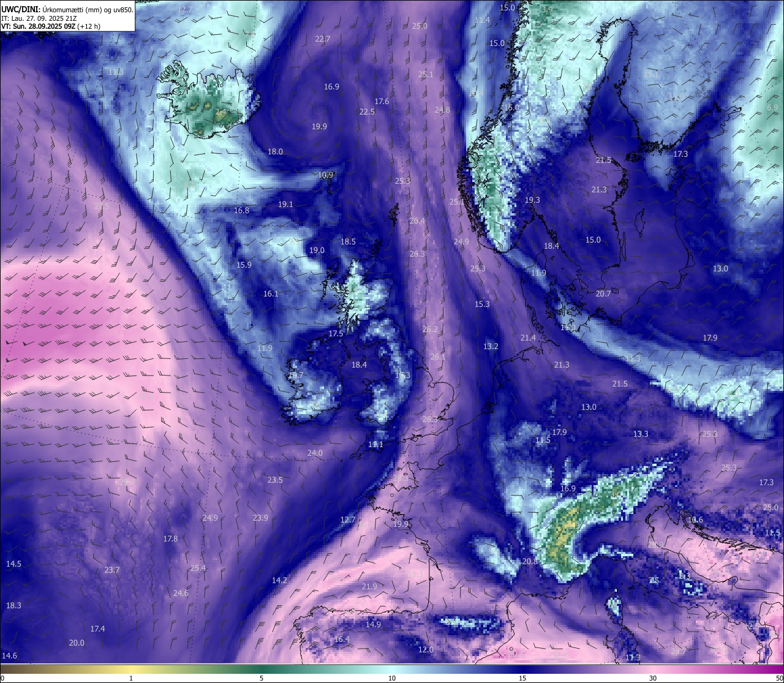This screenshot has width=784, height=683.
Task: Click the 50 tick label on the colorbar
Action: (x=779, y=678)
